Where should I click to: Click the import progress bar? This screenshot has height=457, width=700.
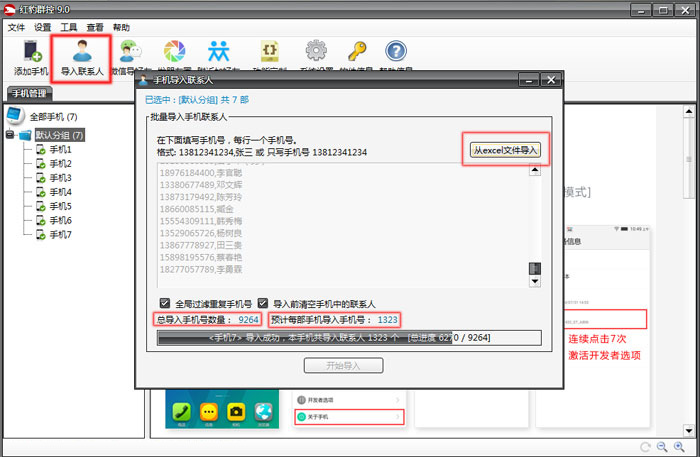point(349,338)
